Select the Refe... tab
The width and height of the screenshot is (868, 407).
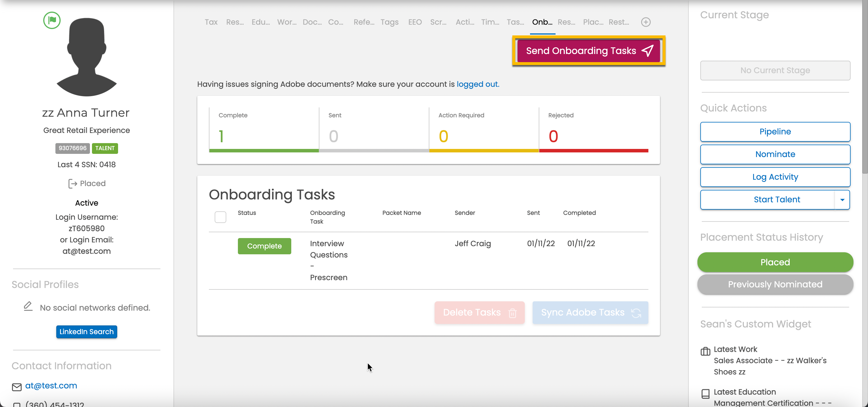pos(364,22)
